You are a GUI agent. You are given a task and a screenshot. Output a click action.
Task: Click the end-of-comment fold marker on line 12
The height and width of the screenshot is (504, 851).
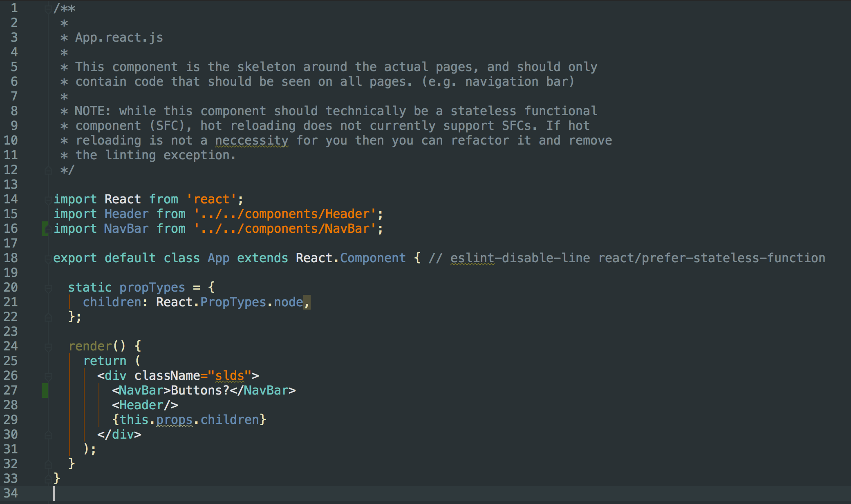coord(48,170)
